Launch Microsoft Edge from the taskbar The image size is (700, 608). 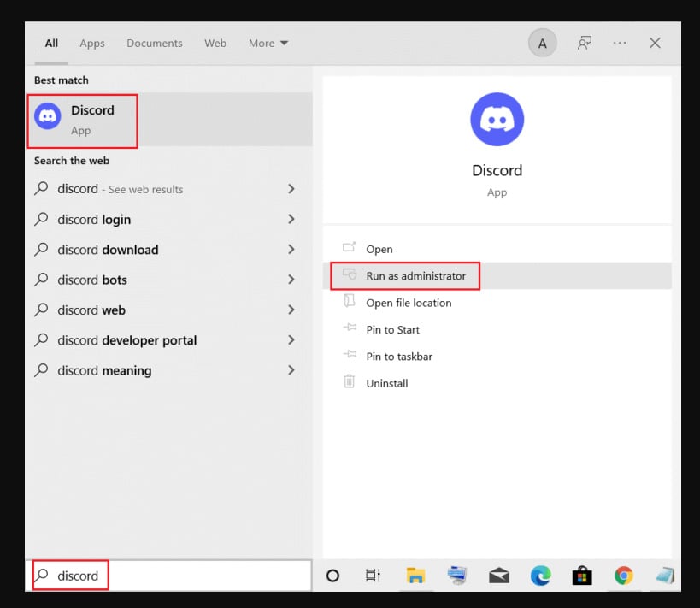click(x=540, y=576)
